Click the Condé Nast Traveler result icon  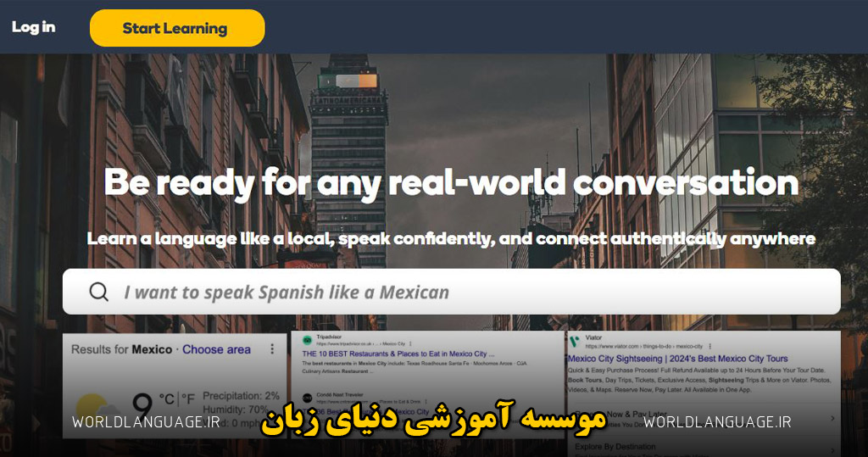click(307, 398)
